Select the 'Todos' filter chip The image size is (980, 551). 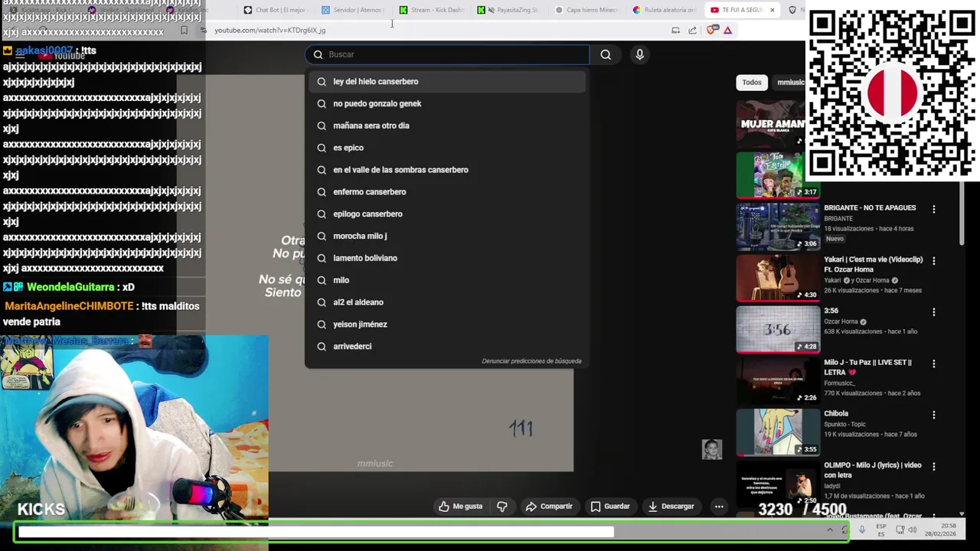pyautogui.click(x=752, y=83)
